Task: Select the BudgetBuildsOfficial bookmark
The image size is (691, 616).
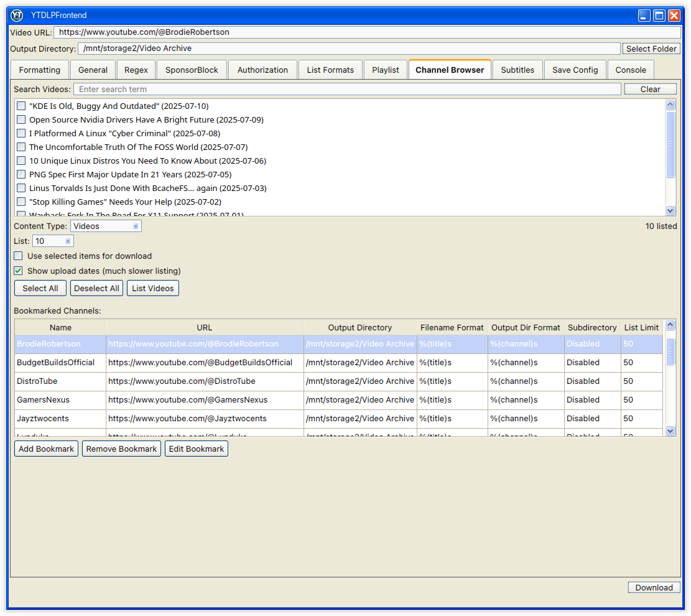Action: click(55, 363)
